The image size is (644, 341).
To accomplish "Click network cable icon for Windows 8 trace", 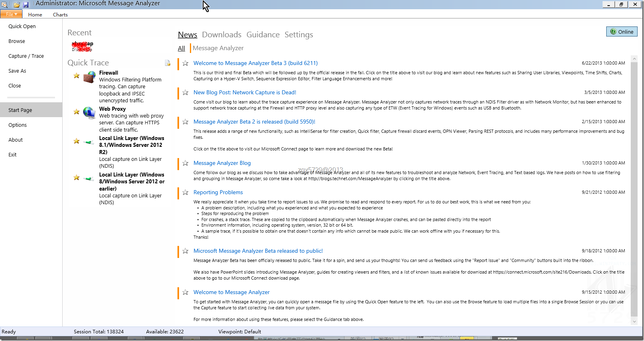I will 89,178.
